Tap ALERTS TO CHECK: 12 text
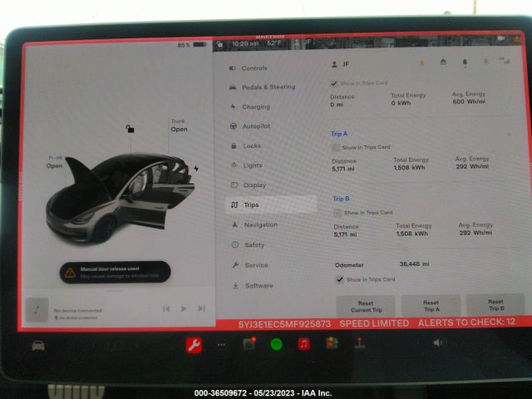 click(x=467, y=323)
